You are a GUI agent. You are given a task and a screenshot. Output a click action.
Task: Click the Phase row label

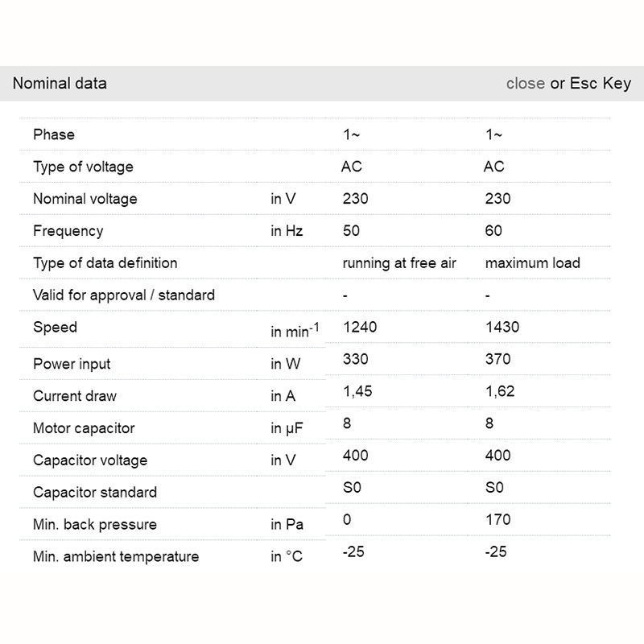pos(54,134)
